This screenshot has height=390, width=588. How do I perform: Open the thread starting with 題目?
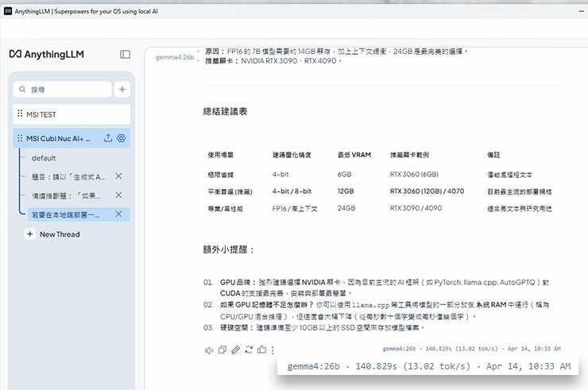(68, 176)
